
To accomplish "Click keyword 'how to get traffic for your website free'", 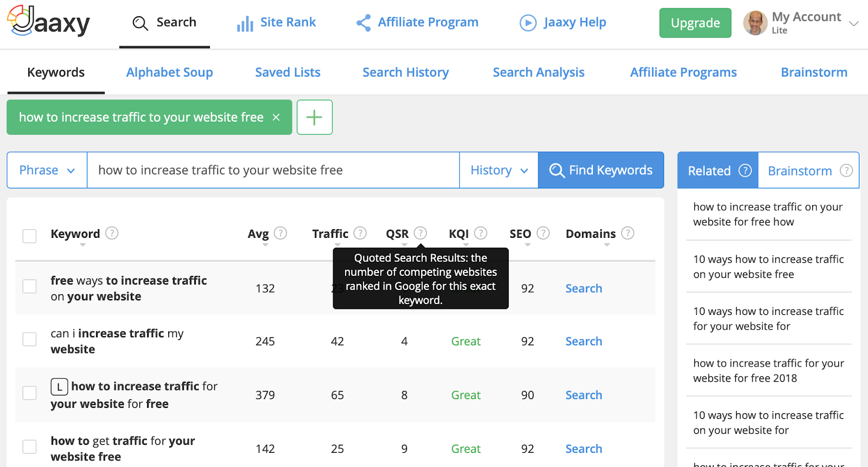I will 123,449.
